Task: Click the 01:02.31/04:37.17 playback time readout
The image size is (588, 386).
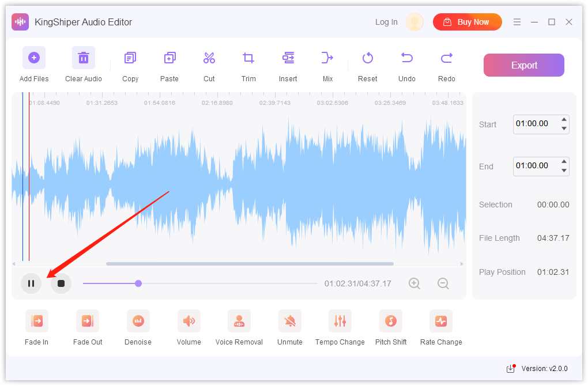Action: click(x=358, y=283)
